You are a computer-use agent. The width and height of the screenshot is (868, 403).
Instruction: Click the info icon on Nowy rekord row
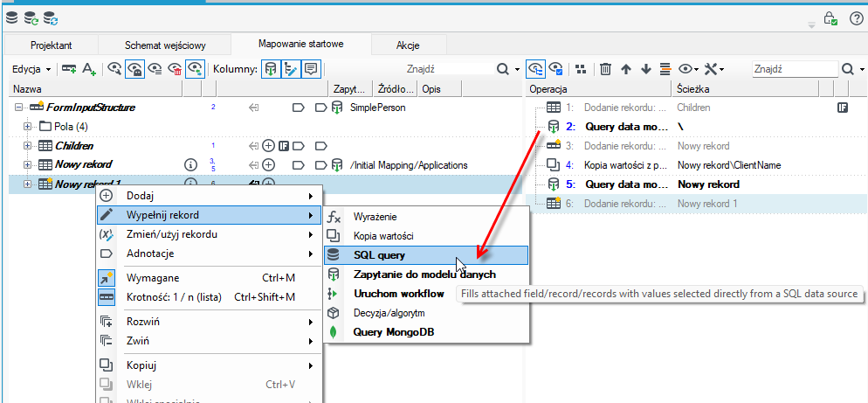[x=190, y=164]
